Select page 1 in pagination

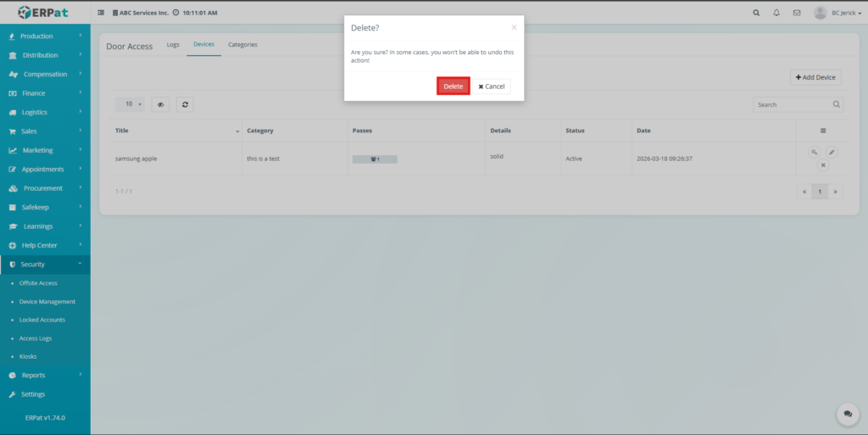[x=820, y=192]
